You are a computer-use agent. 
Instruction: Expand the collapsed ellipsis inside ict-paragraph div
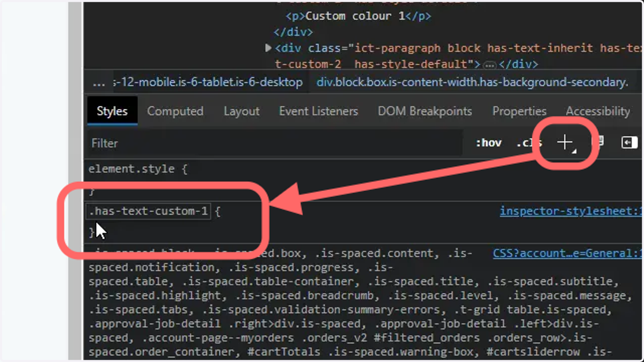pos(489,64)
